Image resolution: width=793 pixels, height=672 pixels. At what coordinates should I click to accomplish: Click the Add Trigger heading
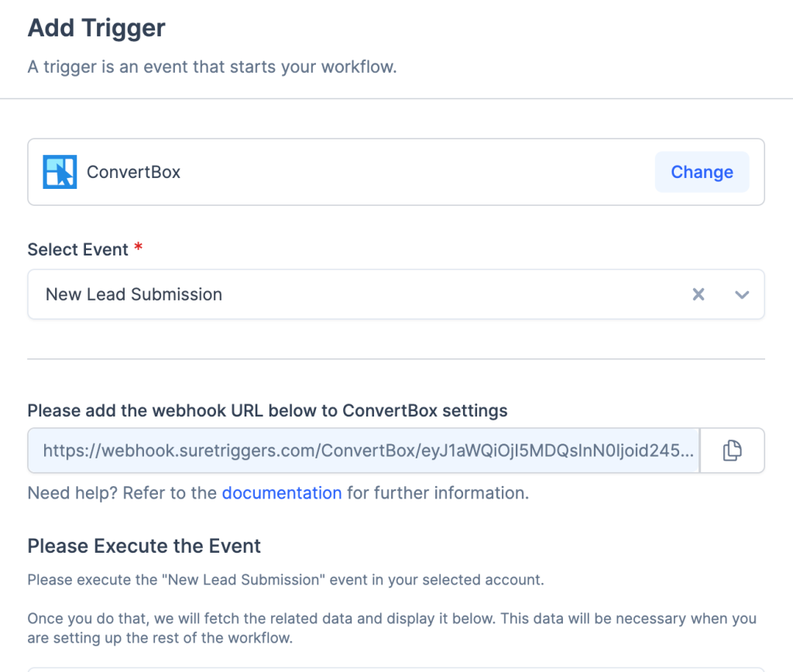point(97,29)
